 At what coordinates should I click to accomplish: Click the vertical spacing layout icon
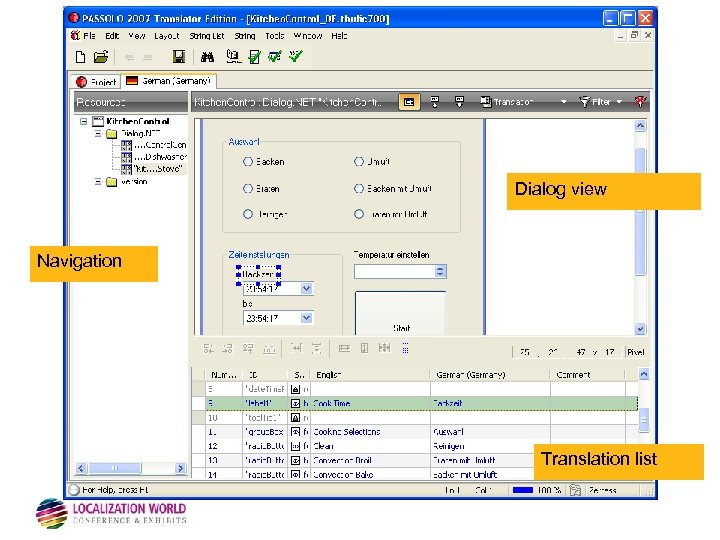(317, 349)
